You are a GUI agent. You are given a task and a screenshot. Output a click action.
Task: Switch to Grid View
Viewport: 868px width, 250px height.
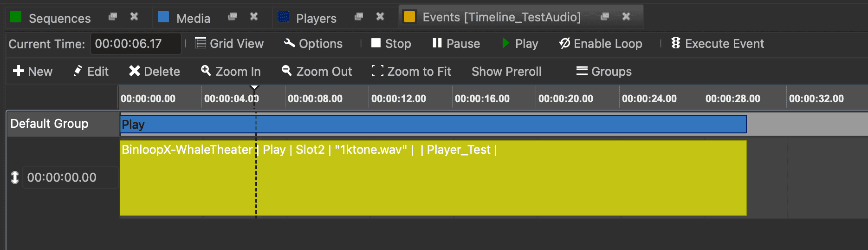point(229,44)
